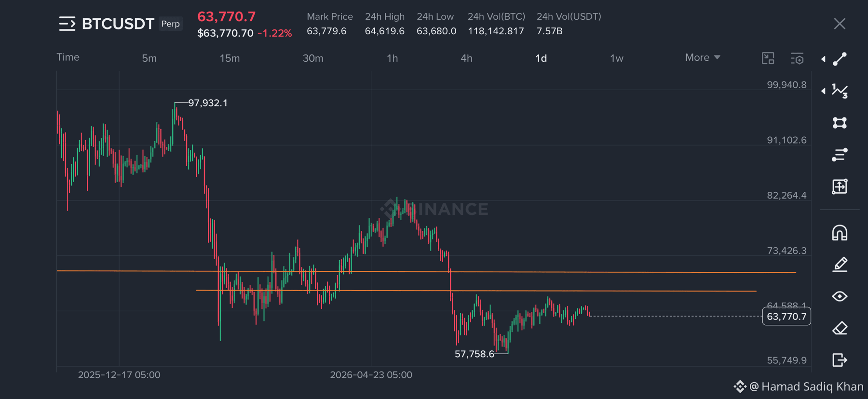Screen dimensions: 868x399
Task: Click the Perp contract badge
Action: click(x=171, y=24)
